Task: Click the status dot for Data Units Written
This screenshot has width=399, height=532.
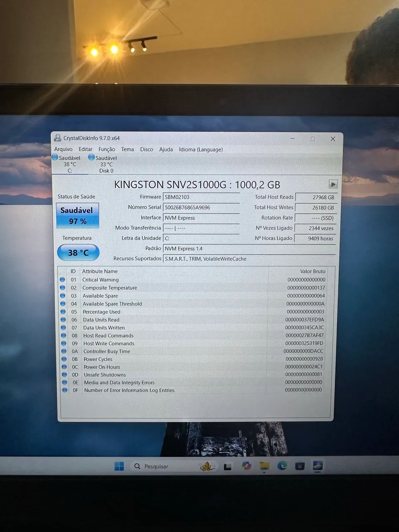Action: [x=63, y=328]
